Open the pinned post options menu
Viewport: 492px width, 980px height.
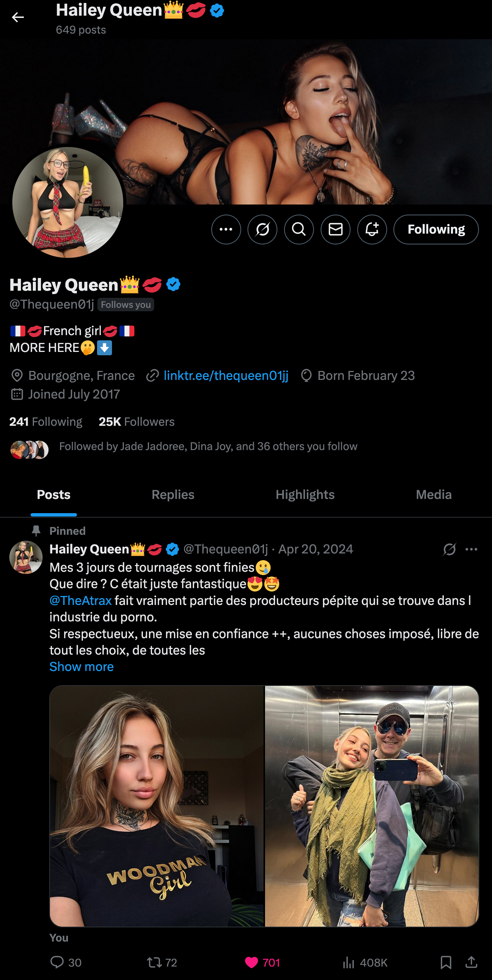pos(471,549)
